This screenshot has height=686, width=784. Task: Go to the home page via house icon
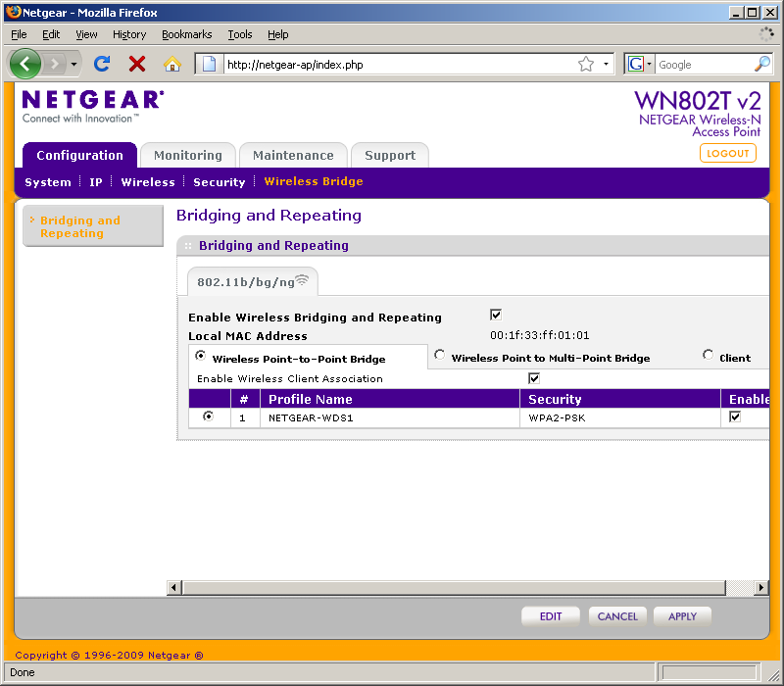click(x=172, y=64)
